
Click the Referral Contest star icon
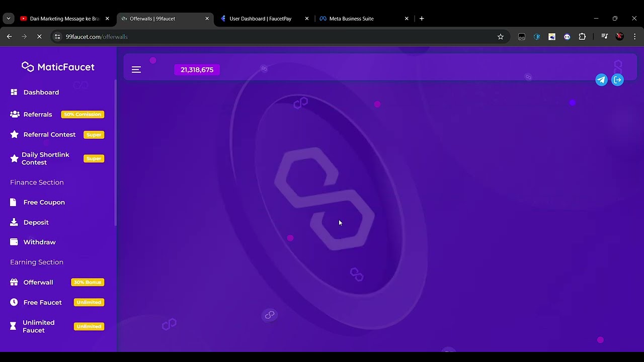[x=15, y=135]
